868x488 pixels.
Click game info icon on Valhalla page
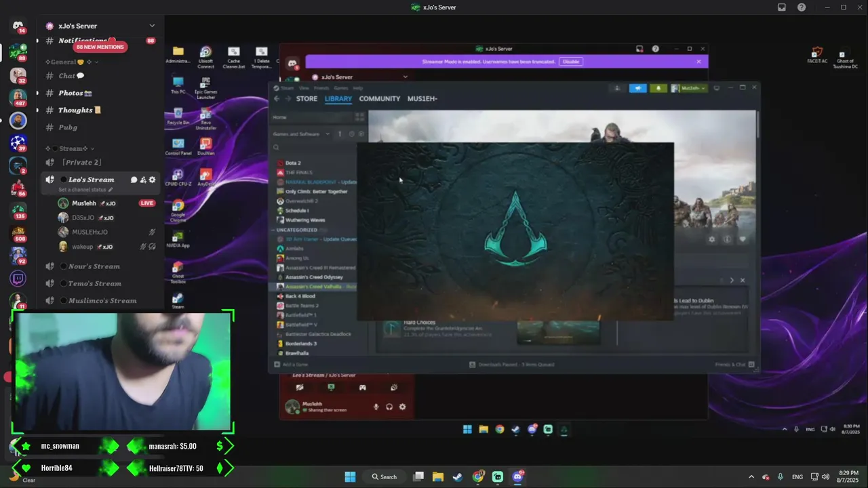pos(727,239)
